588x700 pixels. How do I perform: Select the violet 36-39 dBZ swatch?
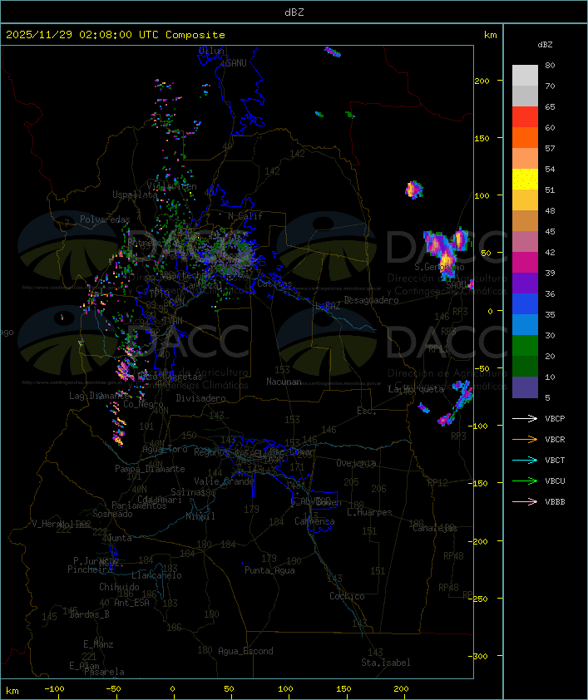(525, 283)
